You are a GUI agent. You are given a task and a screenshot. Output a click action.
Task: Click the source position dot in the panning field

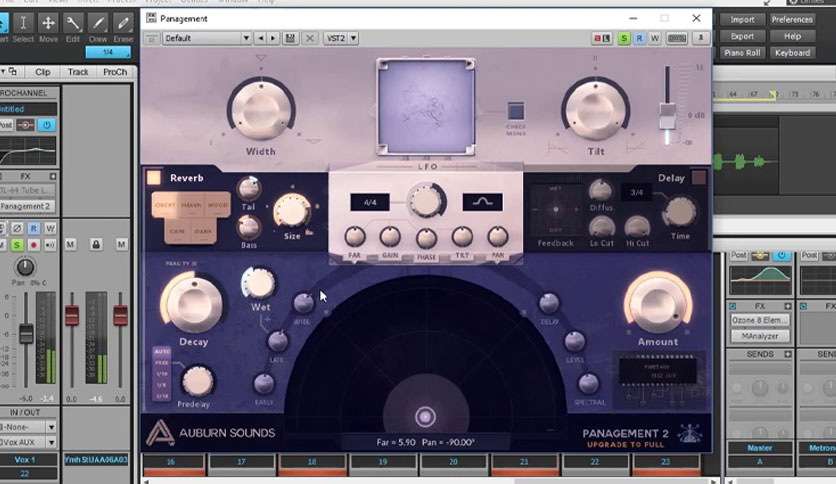[x=425, y=417]
